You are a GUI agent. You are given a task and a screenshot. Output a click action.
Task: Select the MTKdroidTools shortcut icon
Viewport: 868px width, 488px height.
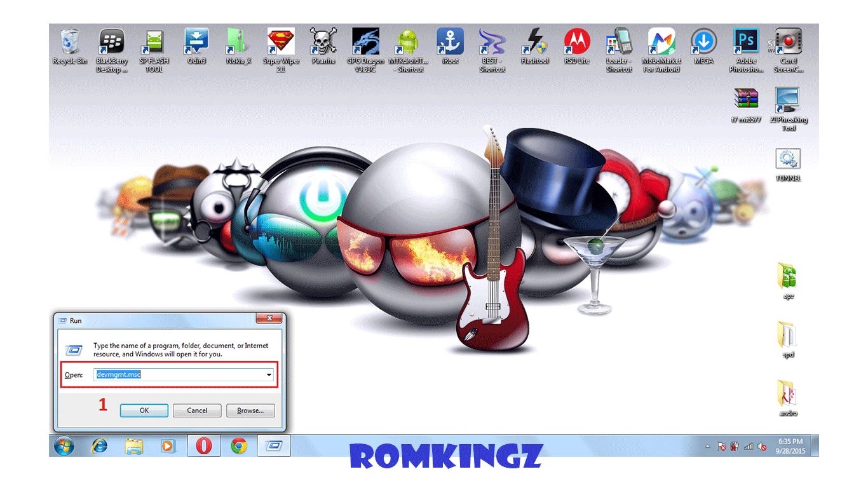pyautogui.click(x=407, y=50)
